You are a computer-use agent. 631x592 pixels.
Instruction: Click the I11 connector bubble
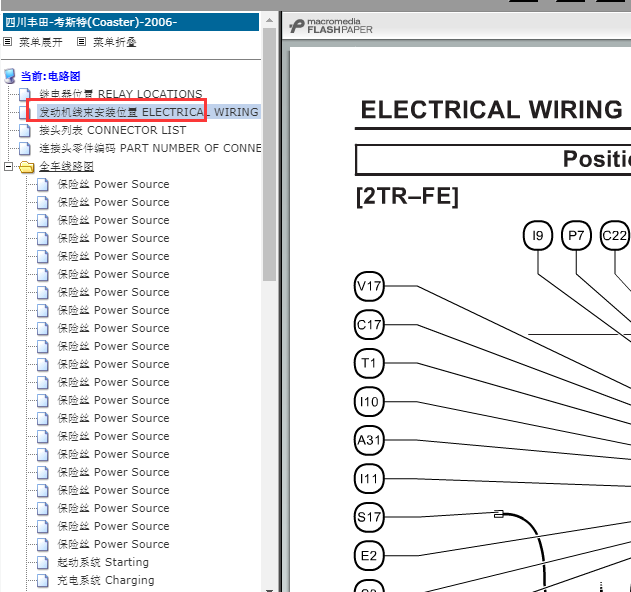pyautogui.click(x=369, y=479)
